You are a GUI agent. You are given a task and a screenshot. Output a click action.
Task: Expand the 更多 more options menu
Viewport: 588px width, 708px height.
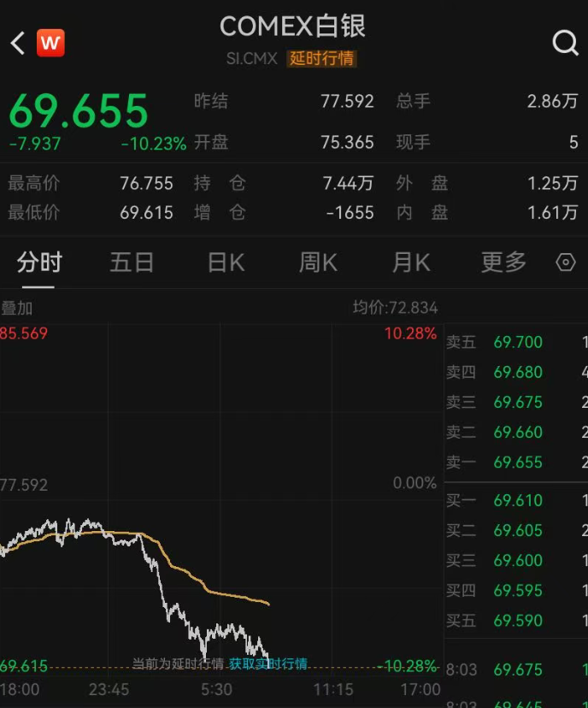(503, 263)
